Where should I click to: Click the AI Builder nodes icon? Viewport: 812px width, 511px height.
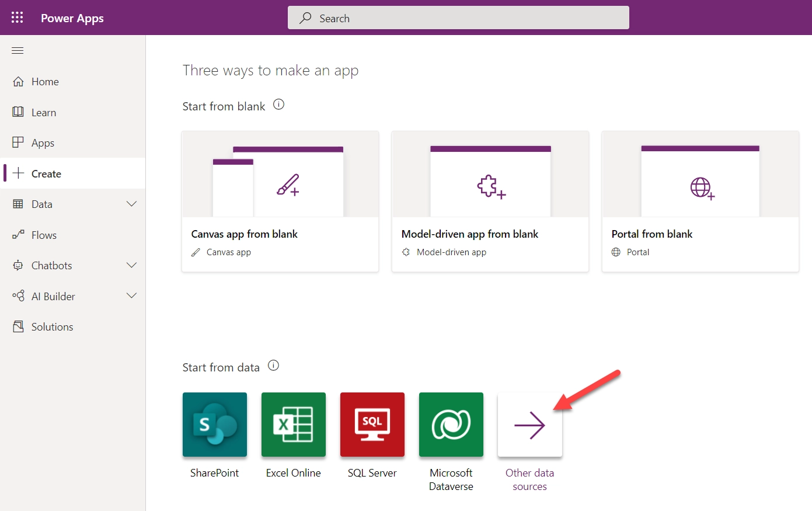point(18,296)
